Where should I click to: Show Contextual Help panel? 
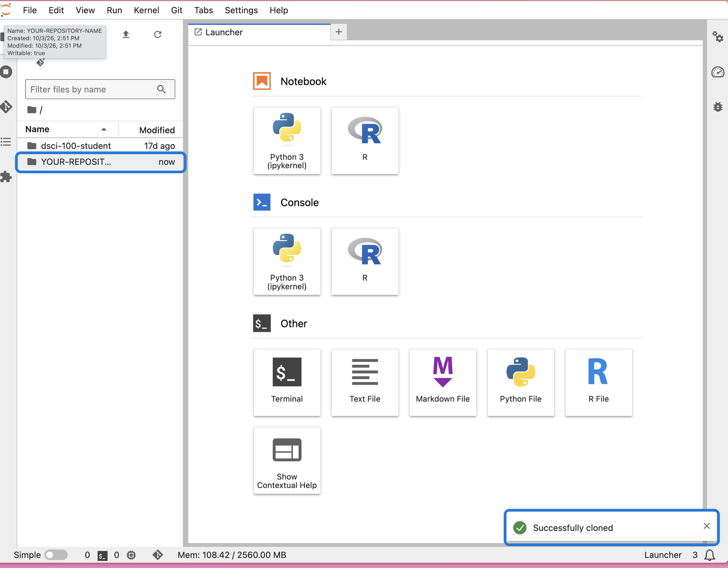287,460
